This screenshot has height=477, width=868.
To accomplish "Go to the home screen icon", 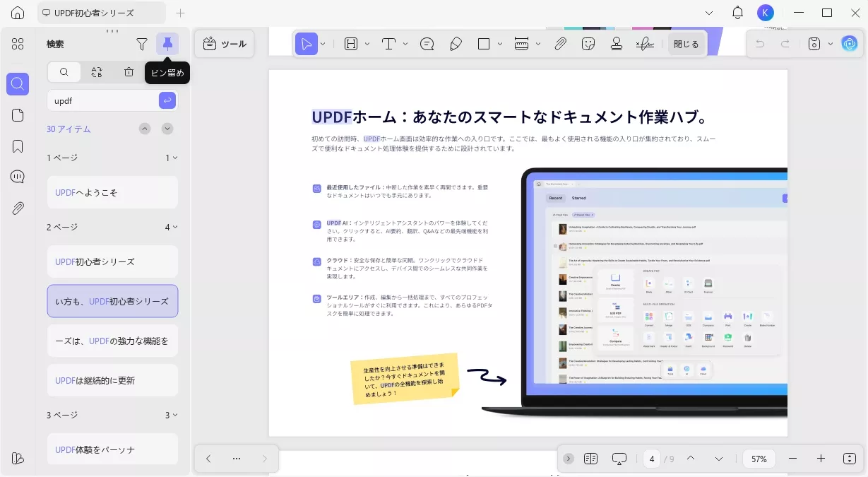I will tap(18, 13).
